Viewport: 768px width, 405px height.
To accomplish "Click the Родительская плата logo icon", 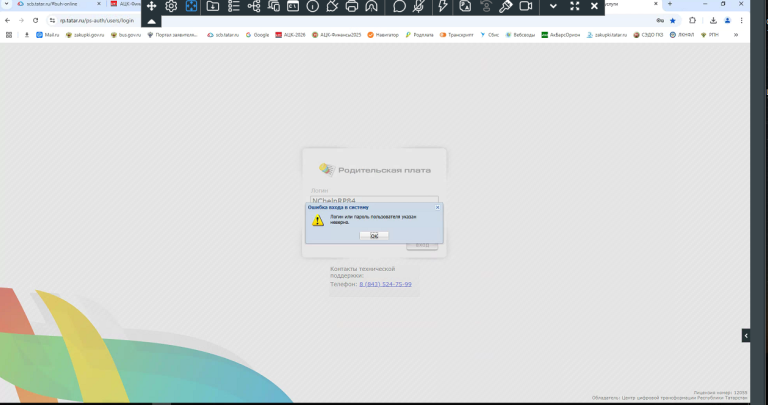I will (327, 169).
